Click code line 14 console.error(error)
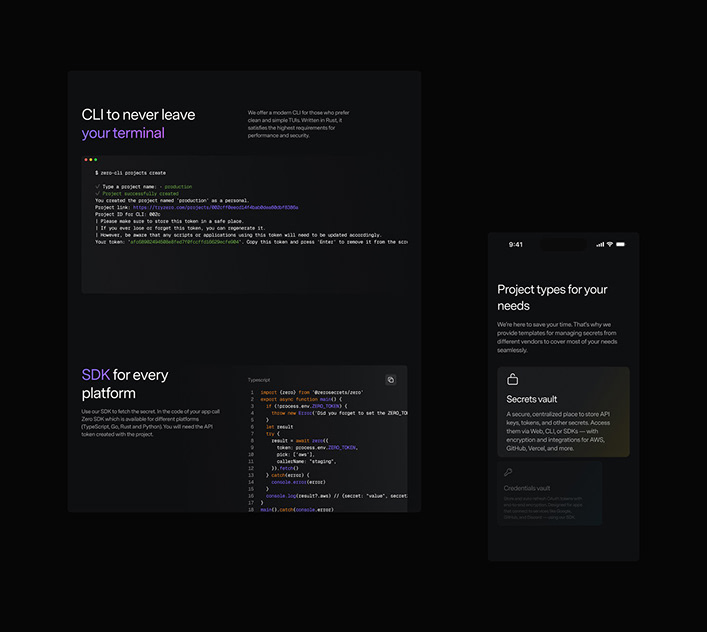 [x=298, y=482]
